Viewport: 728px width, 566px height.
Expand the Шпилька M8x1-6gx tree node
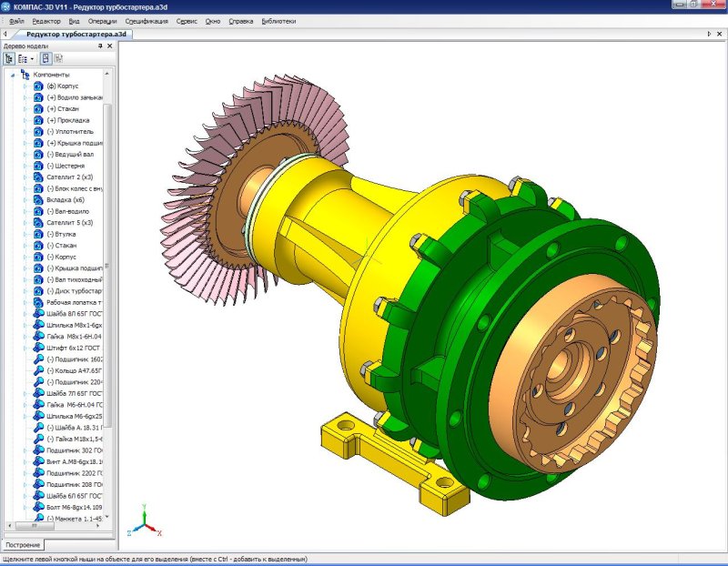point(25,325)
